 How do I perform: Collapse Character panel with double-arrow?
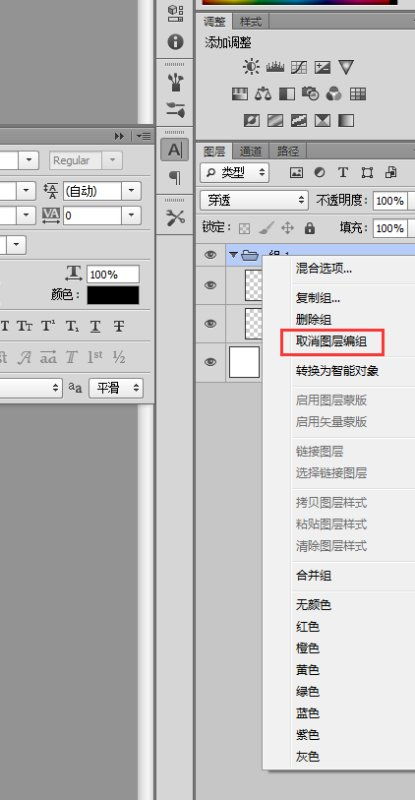click(x=119, y=136)
